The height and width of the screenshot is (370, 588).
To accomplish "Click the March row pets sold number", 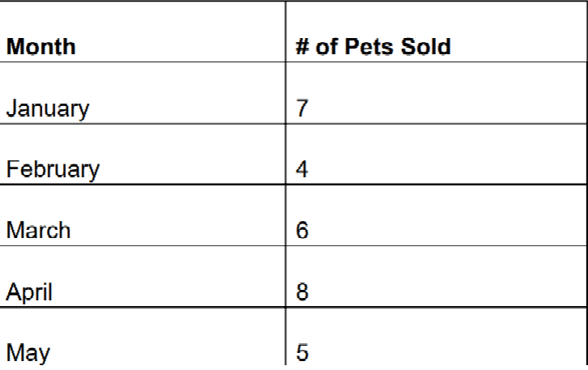I will pyautogui.click(x=302, y=230).
